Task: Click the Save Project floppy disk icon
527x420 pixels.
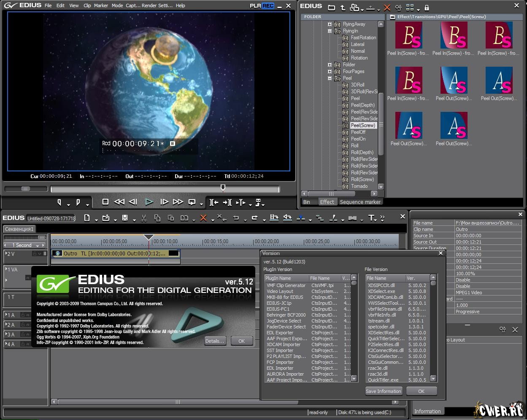Action: click(x=125, y=218)
